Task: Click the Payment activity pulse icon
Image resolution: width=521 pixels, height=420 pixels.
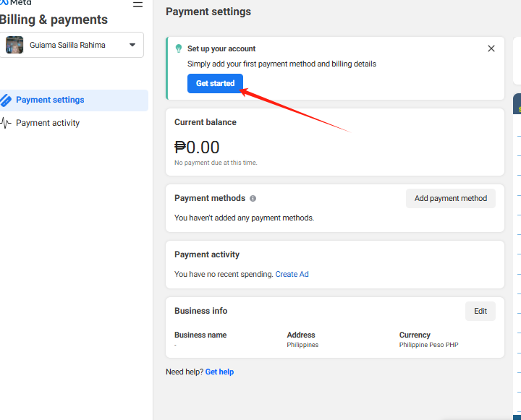Action: 6,123
